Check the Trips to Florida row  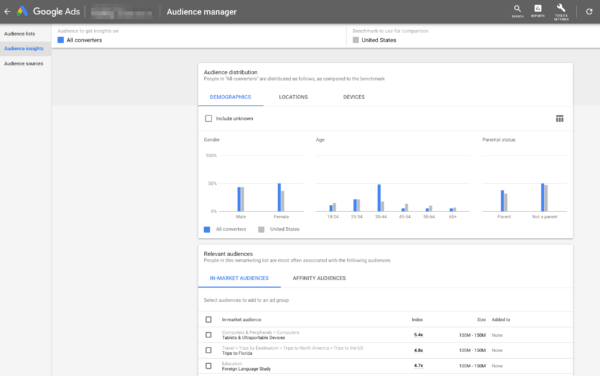tap(209, 350)
